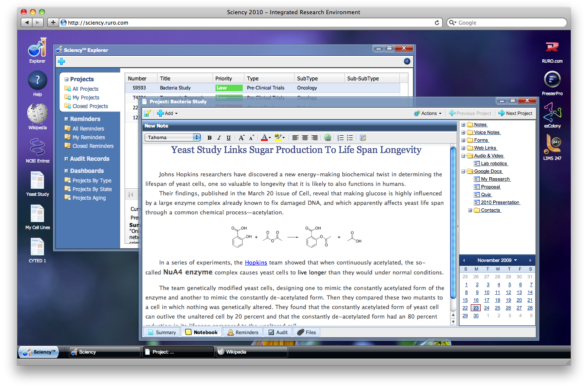This screenshot has width=588, height=389.
Task: Open the Tahoma font dropdown
Action: [172, 137]
